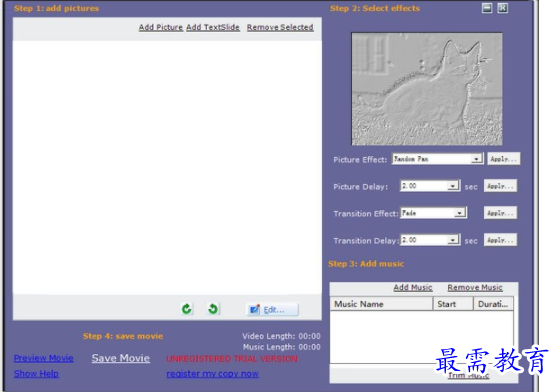Image resolution: width=557 pixels, height=392 pixels.
Task: Minimize the slideshow window
Action: tap(487, 8)
